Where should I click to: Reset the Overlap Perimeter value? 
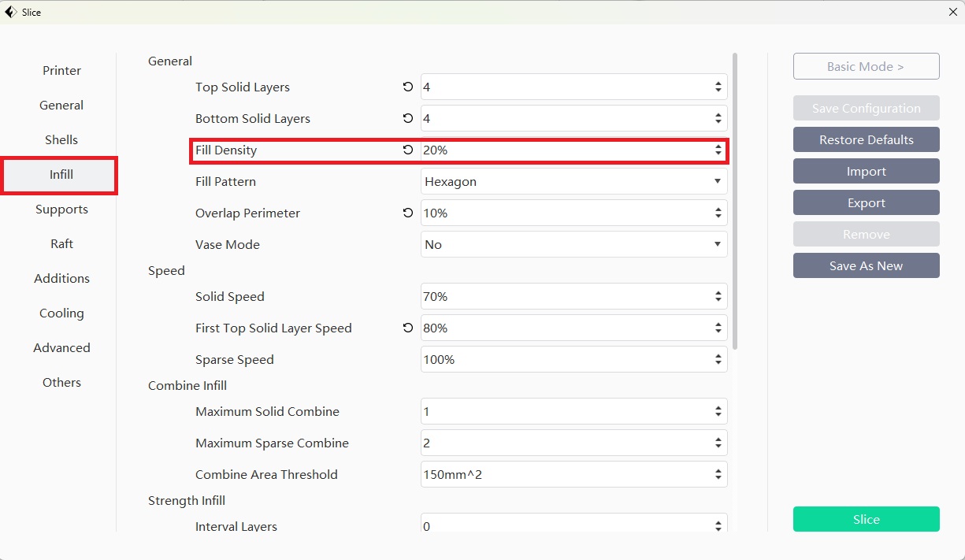(407, 213)
